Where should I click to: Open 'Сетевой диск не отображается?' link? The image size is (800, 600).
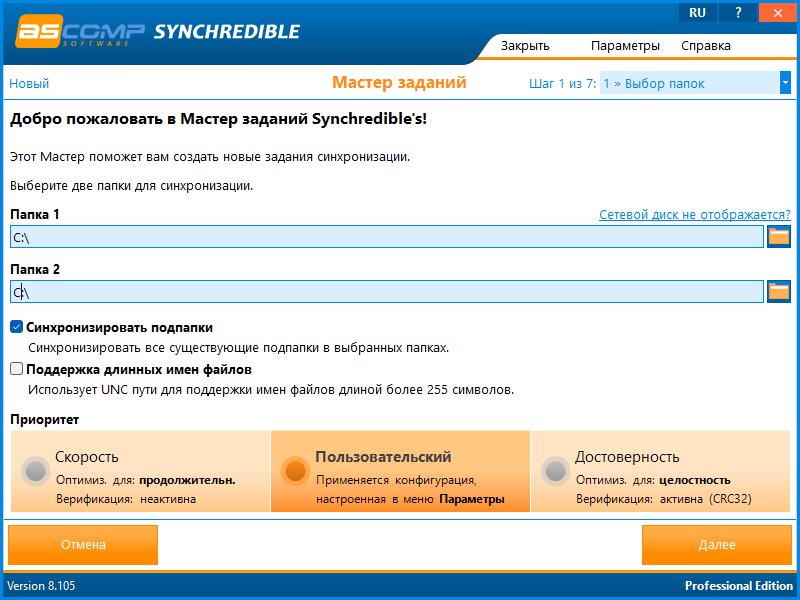pyautogui.click(x=694, y=214)
